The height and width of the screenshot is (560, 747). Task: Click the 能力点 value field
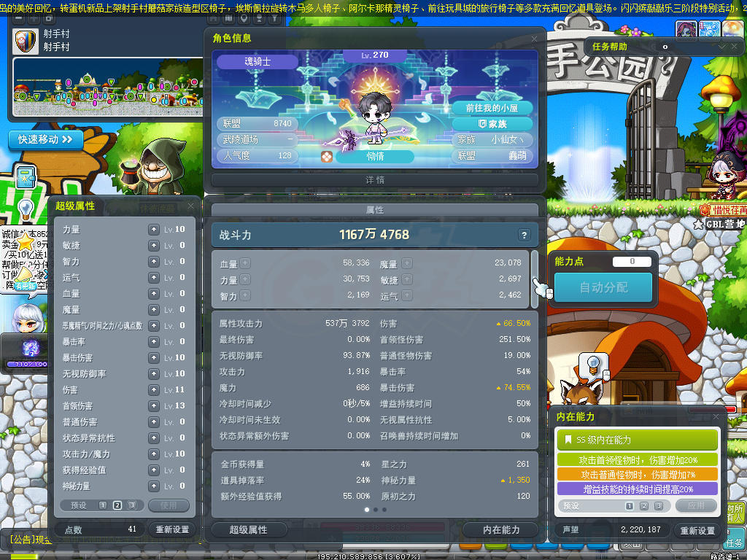tap(632, 262)
